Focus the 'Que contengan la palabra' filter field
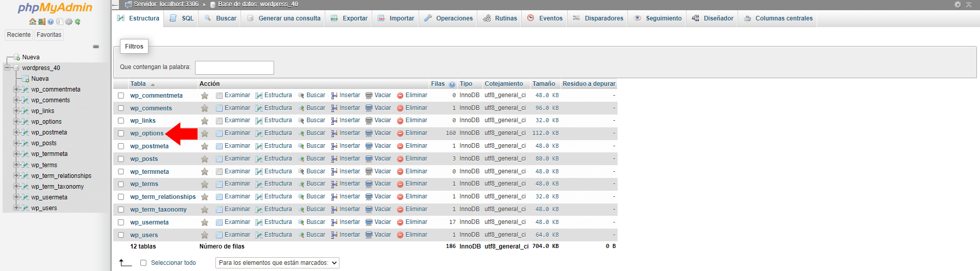 [234, 67]
